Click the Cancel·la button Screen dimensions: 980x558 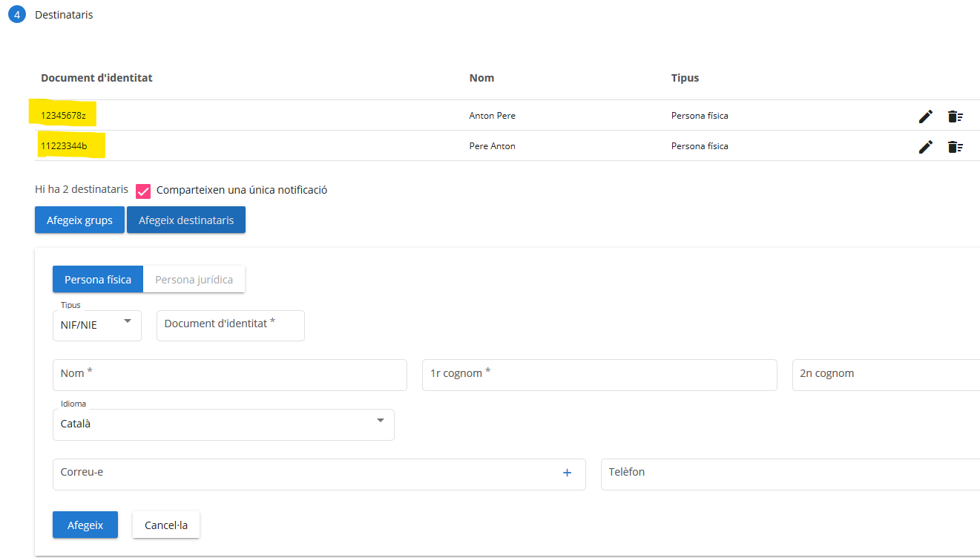click(x=166, y=525)
